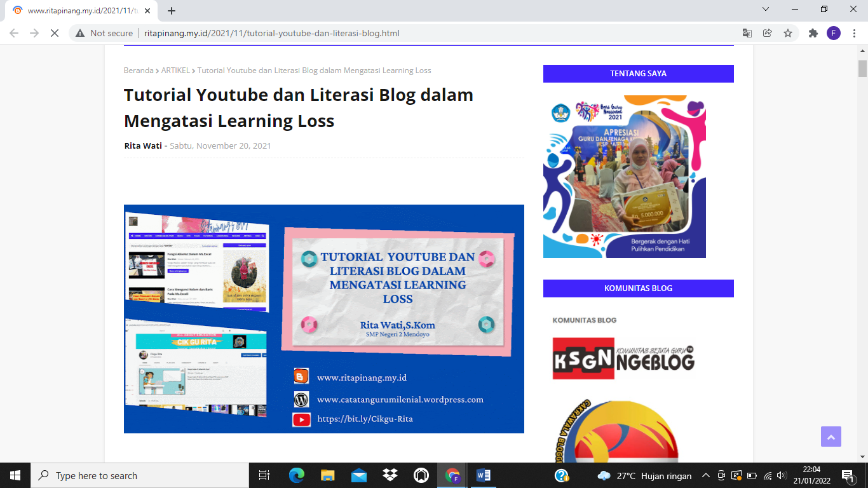Click the share this page icon
Screen dimensions: 868x488
[x=768, y=33]
